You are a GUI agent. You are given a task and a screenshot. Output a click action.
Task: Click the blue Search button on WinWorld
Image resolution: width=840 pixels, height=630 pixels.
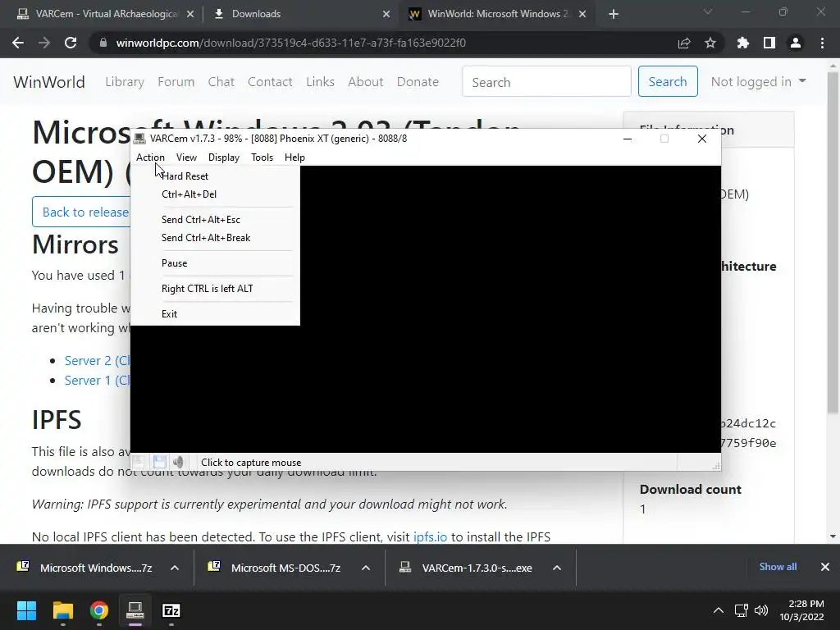tap(668, 81)
